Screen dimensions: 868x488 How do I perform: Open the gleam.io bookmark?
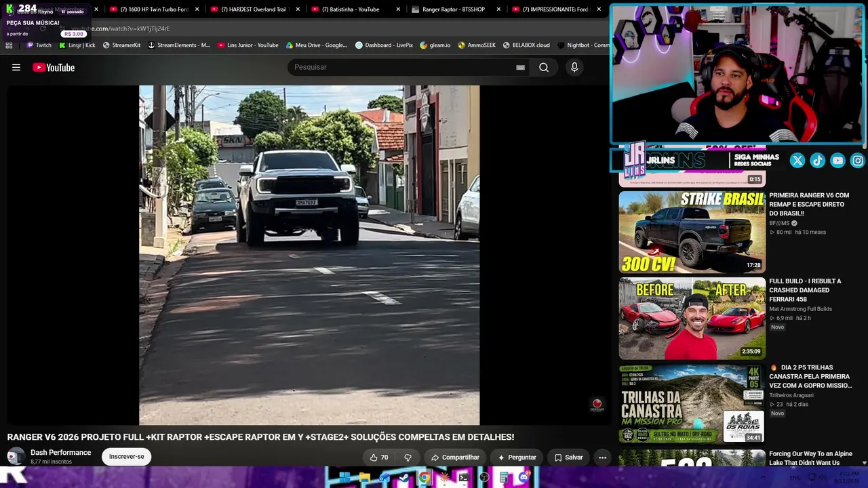(x=435, y=45)
